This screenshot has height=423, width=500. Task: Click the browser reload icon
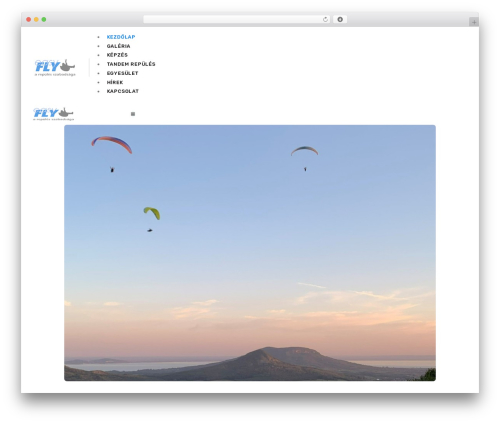[325, 20]
